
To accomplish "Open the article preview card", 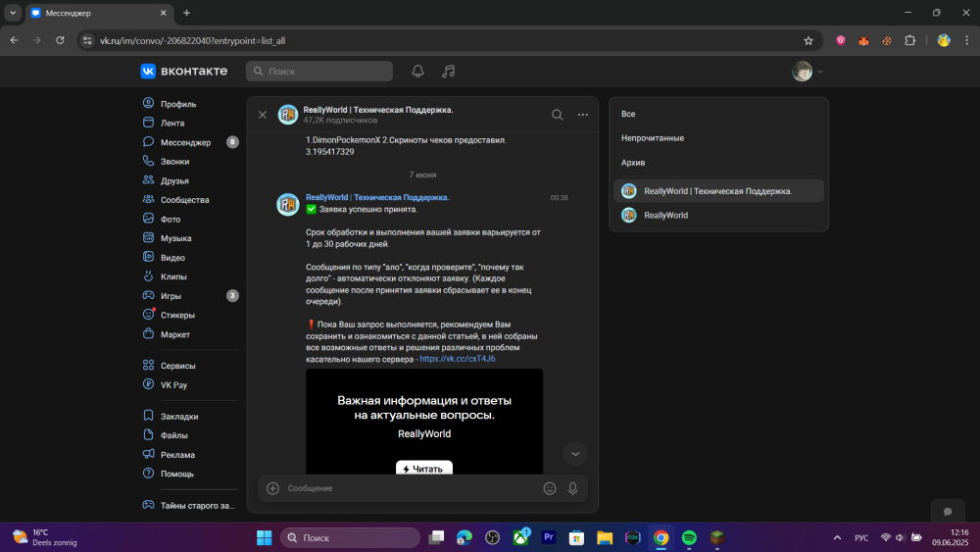I will click(x=424, y=422).
